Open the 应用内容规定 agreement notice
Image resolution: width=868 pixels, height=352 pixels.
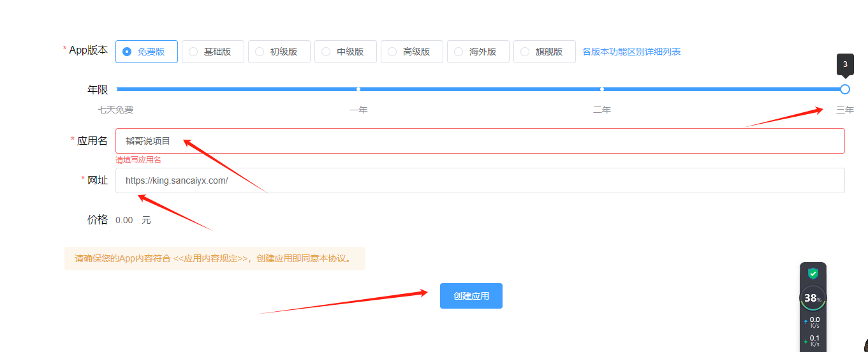coord(211,258)
